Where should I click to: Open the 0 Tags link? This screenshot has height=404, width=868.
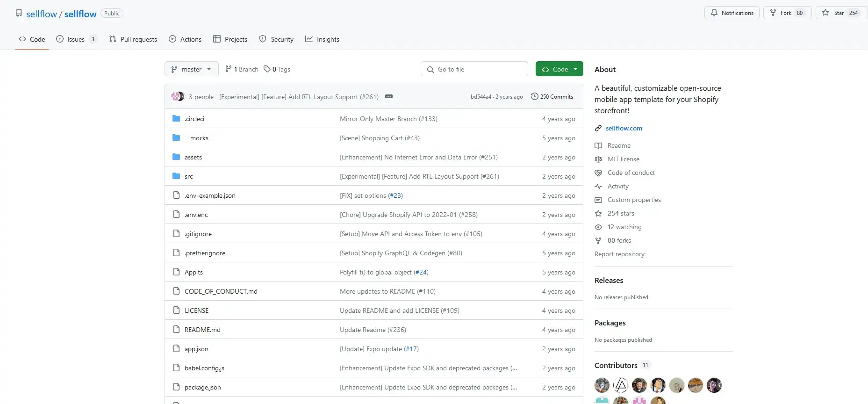click(277, 69)
